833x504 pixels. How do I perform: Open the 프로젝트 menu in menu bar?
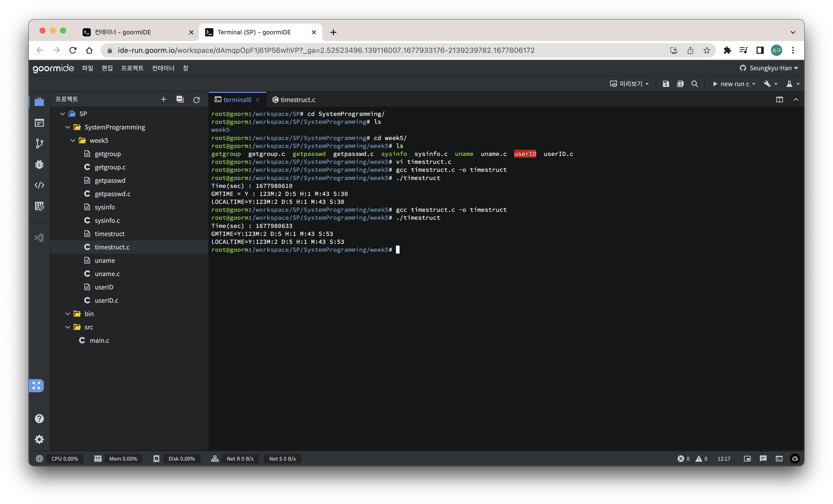click(x=132, y=68)
